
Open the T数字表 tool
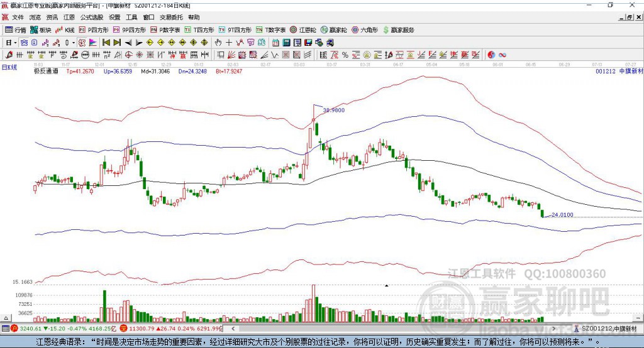click(270, 30)
